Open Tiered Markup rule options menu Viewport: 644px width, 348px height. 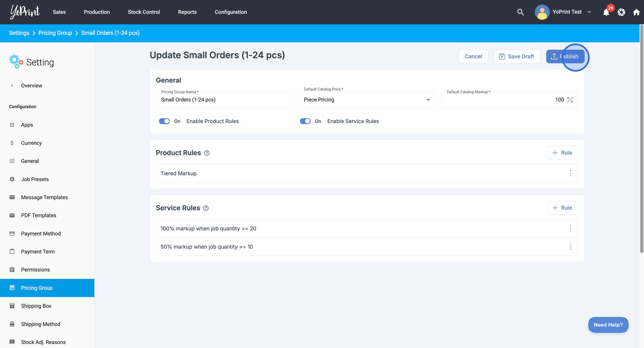point(570,173)
